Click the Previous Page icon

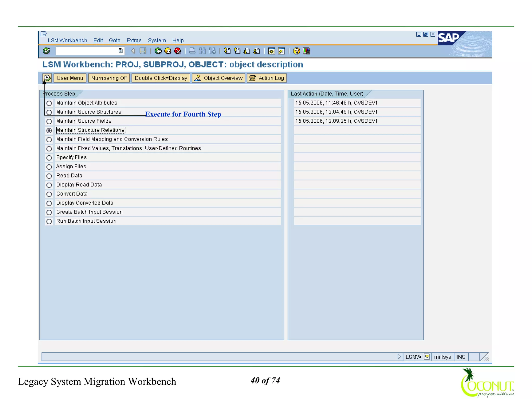coord(237,51)
